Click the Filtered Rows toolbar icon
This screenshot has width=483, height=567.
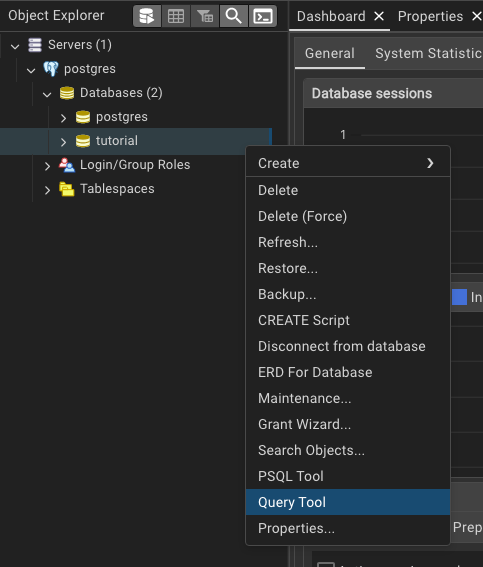pyautogui.click(x=205, y=16)
